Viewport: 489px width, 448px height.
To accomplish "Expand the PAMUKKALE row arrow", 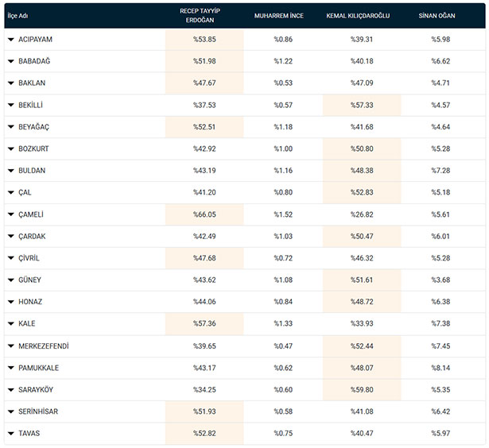I will coord(11,368).
